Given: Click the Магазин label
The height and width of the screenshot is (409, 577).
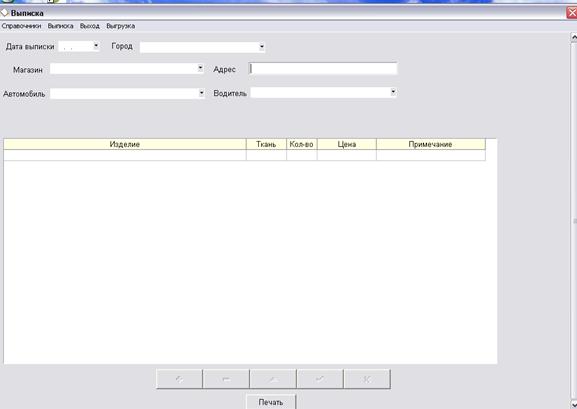Looking at the screenshot, I should coord(28,70).
